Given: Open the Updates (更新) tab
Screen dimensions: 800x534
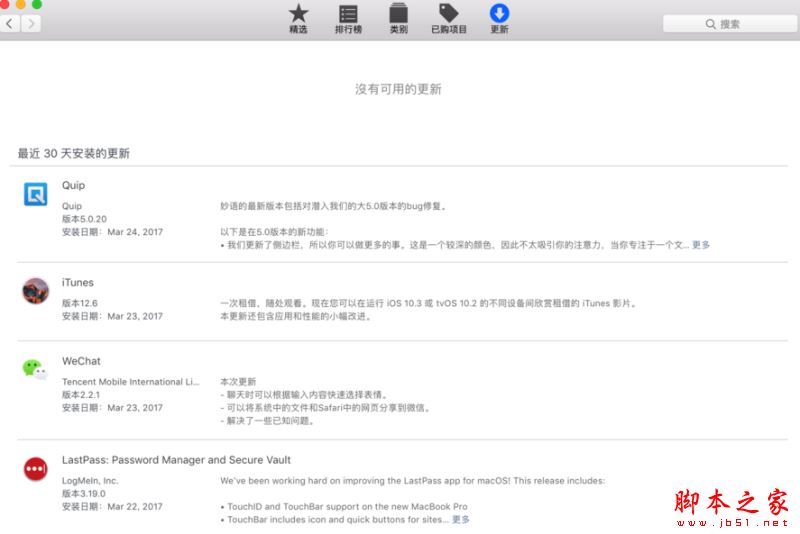Looking at the screenshot, I should tap(499, 19).
